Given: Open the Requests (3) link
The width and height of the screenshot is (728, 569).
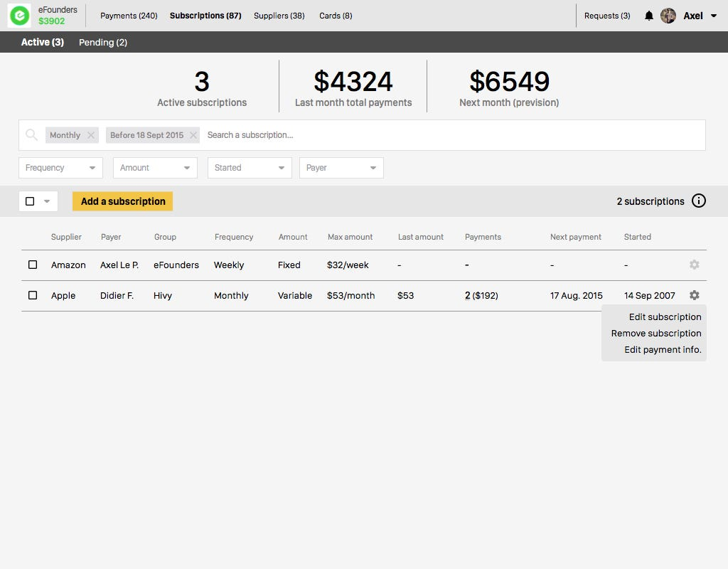Looking at the screenshot, I should [606, 16].
